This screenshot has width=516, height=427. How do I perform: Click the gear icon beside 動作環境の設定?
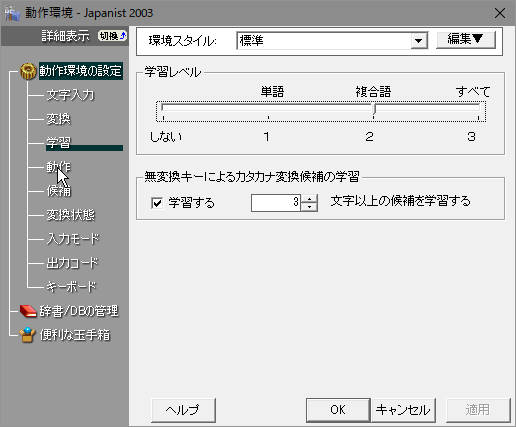pyautogui.click(x=28, y=71)
